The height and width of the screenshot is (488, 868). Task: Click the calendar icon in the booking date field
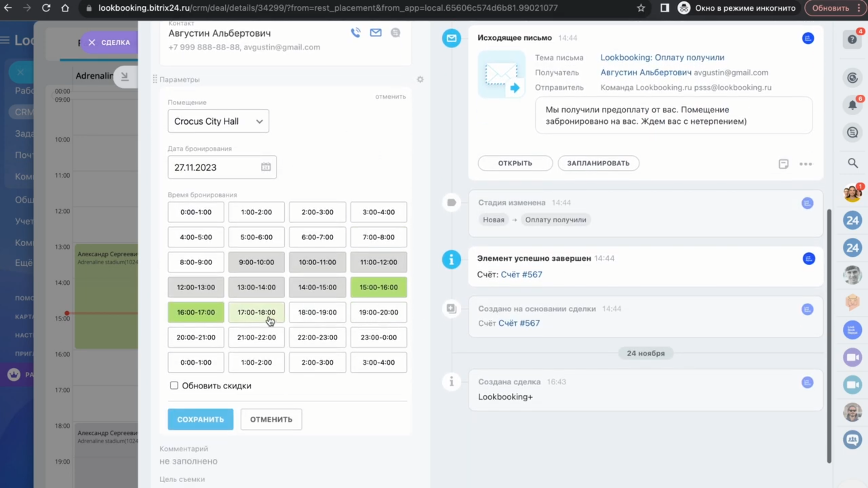point(266,167)
